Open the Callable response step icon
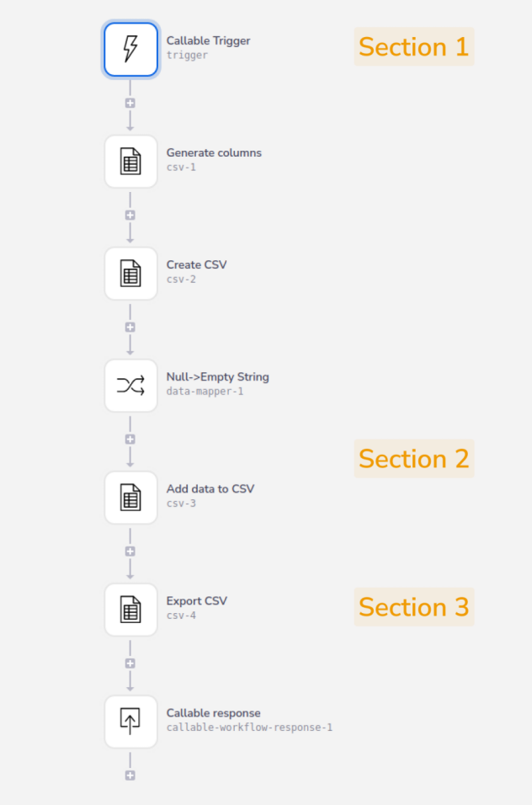Image resolution: width=532 pixels, height=805 pixels. [x=130, y=722]
